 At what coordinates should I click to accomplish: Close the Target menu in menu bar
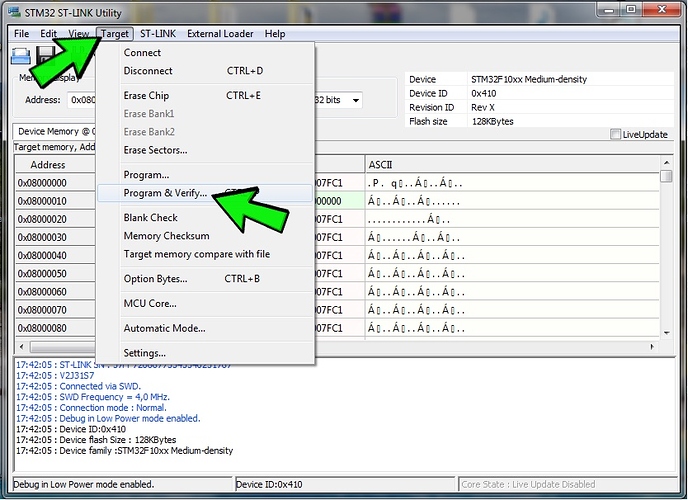pyautogui.click(x=115, y=34)
